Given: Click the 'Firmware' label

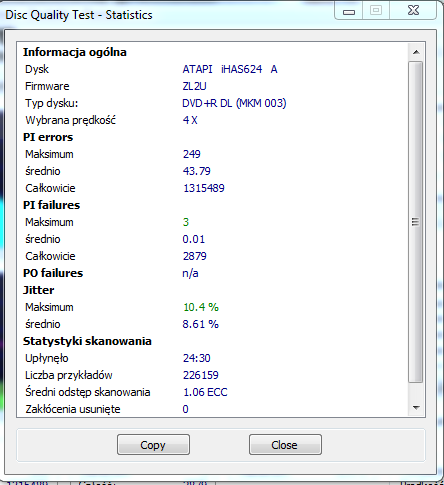Looking at the screenshot, I should pos(47,86).
